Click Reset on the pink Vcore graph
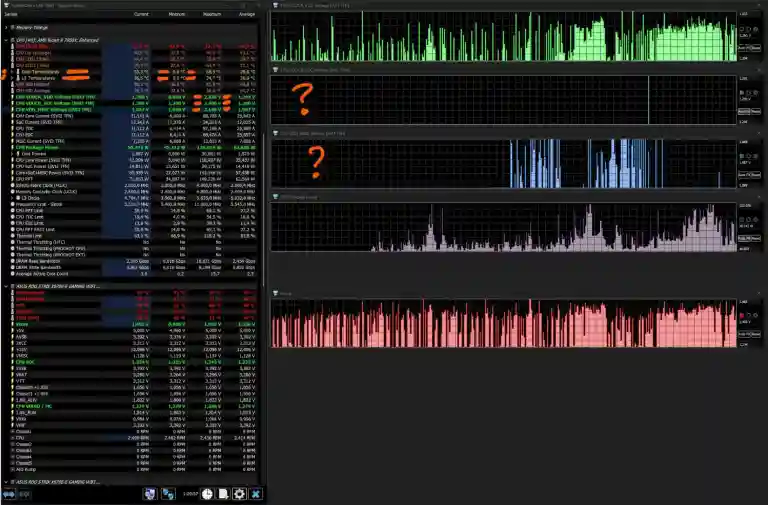 756,334
